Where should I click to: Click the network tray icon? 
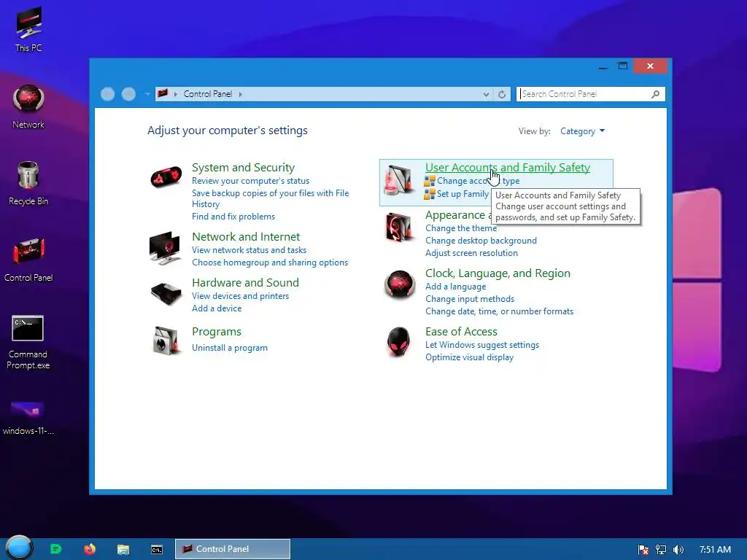[661, 550]
